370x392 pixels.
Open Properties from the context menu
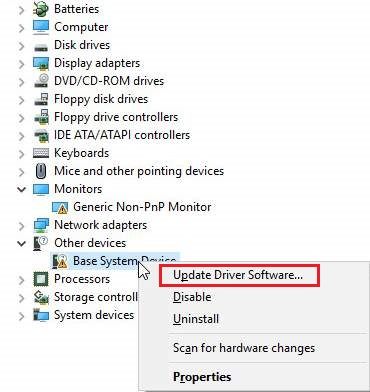(202, 377)
